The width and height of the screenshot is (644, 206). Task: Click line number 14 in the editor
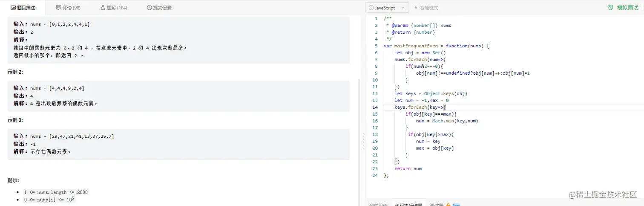click(375, 107)
